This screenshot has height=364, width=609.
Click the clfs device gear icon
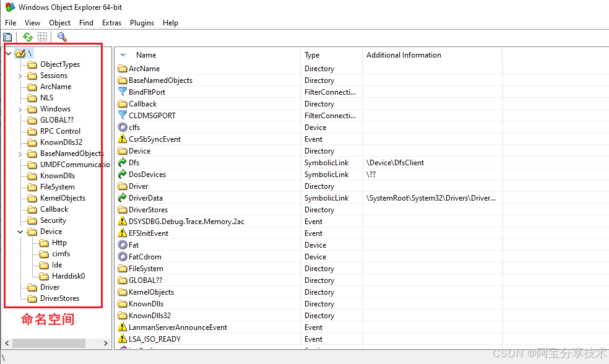point(123,127)
